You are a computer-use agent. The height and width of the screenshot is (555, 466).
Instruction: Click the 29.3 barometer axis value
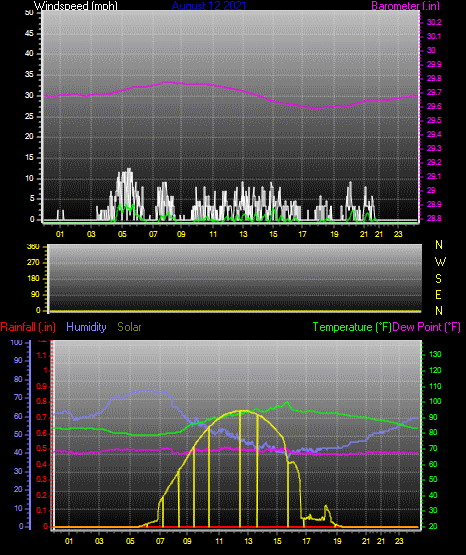point(434,148)
